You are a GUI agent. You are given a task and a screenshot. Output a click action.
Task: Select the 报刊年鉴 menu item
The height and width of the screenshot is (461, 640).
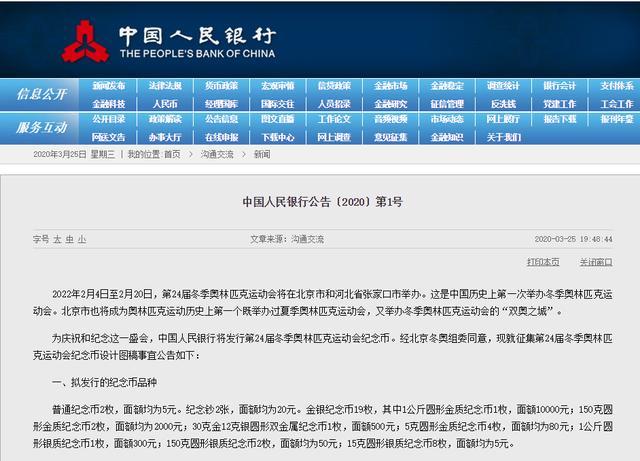point(617,119)
